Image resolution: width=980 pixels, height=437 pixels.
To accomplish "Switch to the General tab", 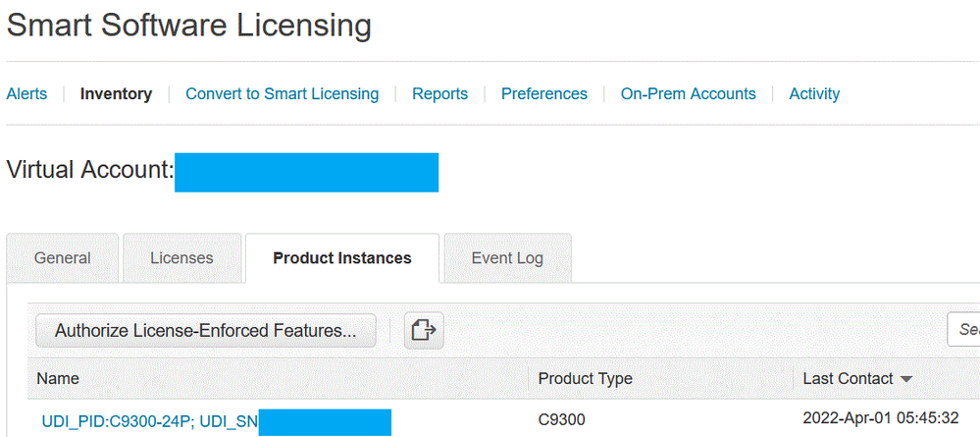I will [x=63, y=258].
